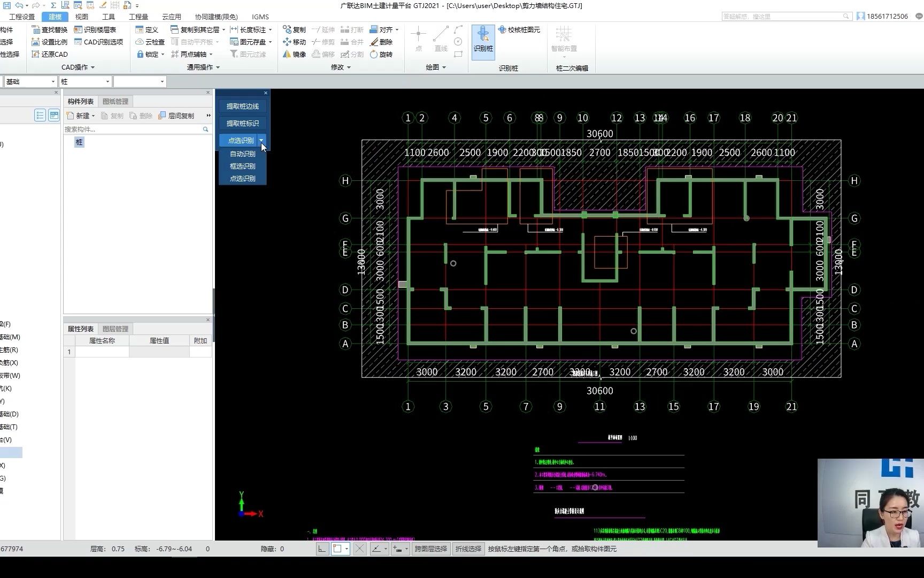The width and height of the screenshot is (924, 578).
Task: Click the 提取桩标识 button
Action: [242, 124]
